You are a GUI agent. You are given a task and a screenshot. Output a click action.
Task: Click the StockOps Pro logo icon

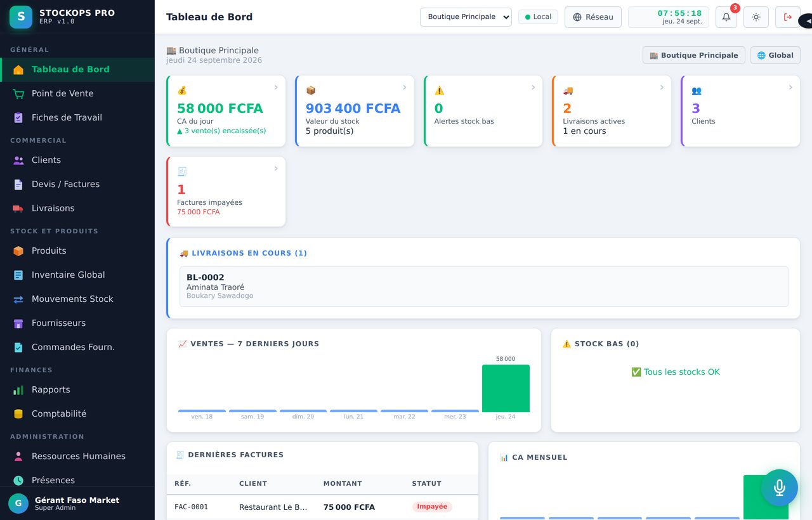pos(21,17)
